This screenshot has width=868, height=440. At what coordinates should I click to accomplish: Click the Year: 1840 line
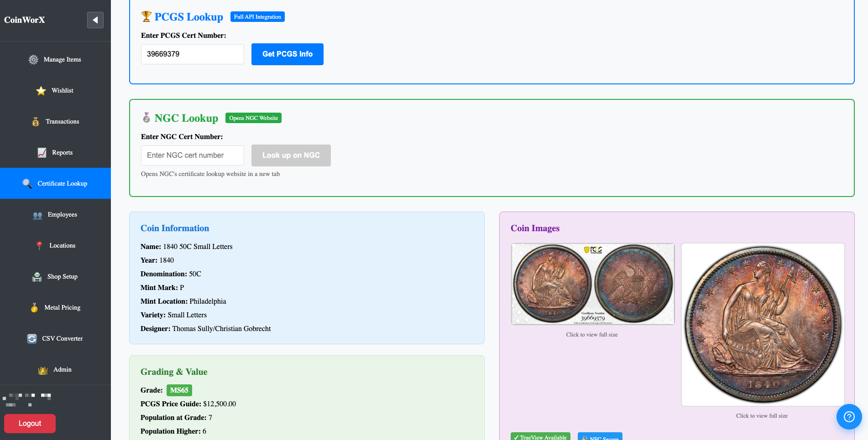click(x=157, y=260)
